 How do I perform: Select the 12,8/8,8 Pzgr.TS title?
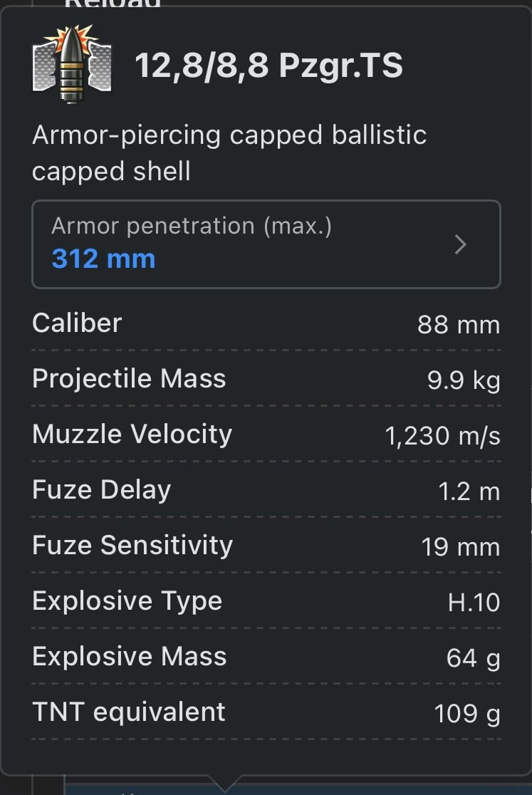[268, 66]
